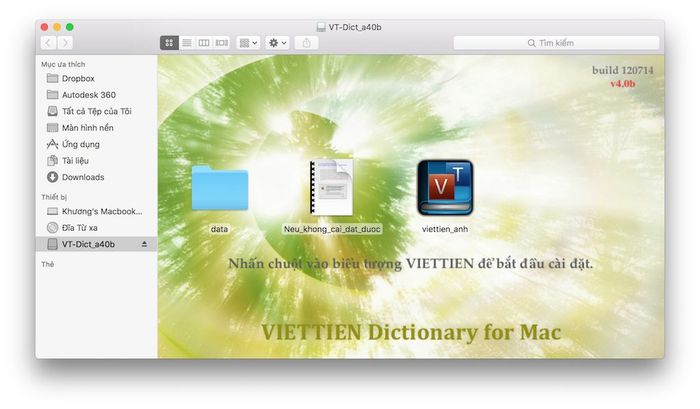Zoom the window with green button

coord(70,27)
